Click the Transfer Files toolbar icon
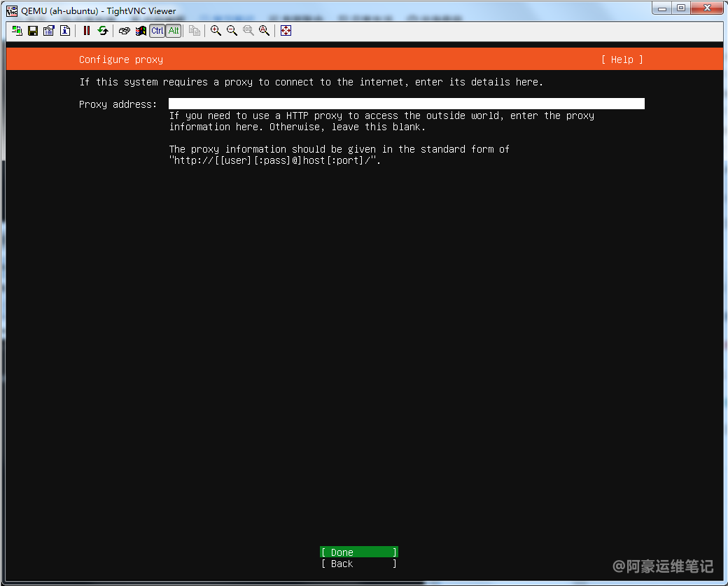The image size is (728, 586). [195, 31]
